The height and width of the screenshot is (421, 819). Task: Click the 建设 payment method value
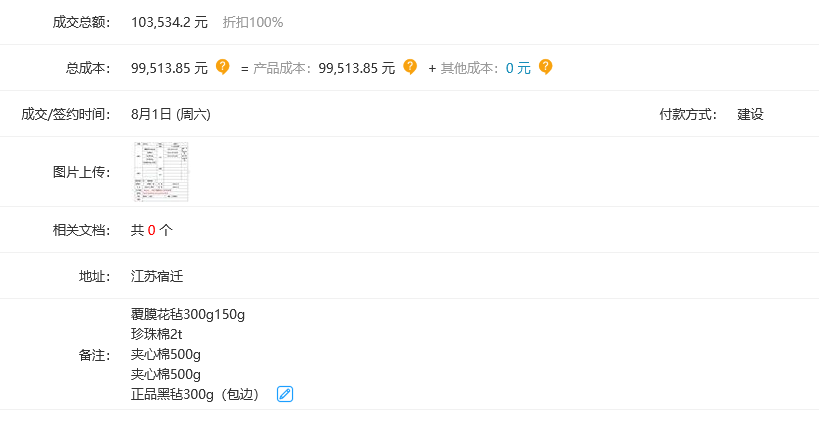751,114
